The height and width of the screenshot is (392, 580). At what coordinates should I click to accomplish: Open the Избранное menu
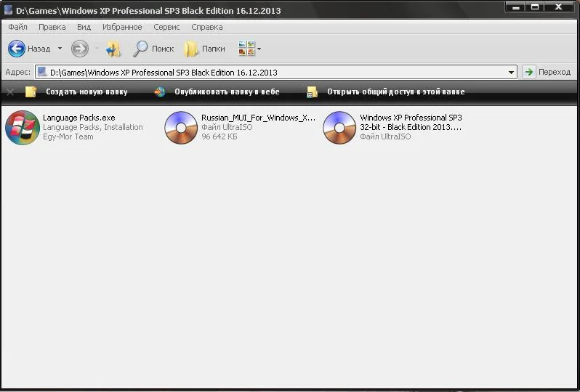point(122,27)
